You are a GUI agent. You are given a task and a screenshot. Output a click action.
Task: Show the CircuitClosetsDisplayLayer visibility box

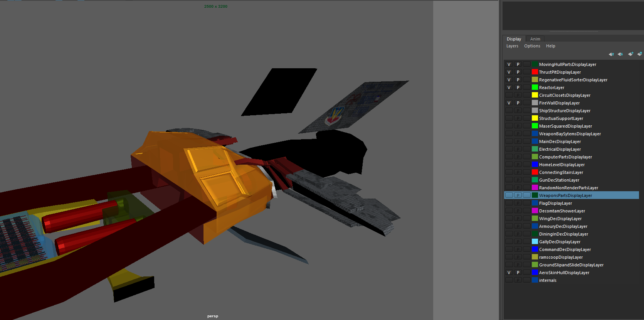point(509,95)
